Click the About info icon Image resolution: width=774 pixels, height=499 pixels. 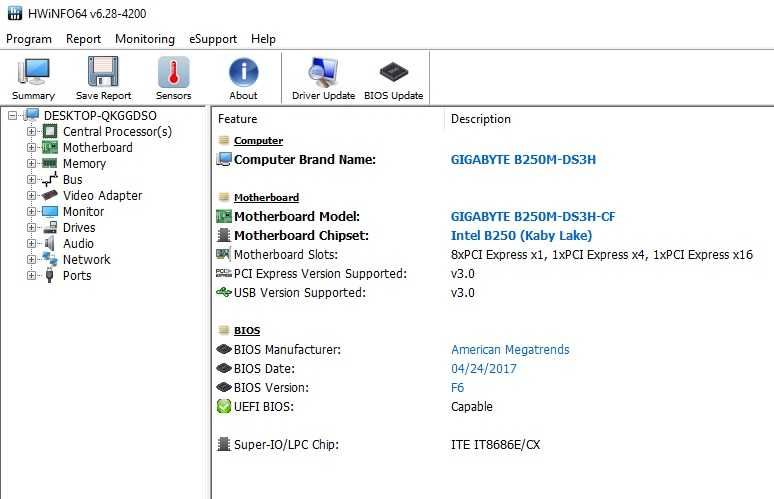pos(243,73)
